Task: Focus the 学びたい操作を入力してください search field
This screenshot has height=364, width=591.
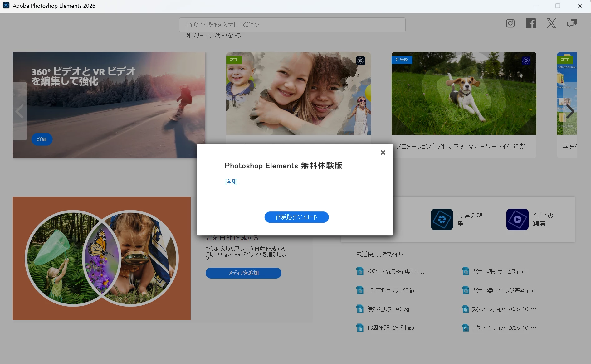Action: coord(292,25)
